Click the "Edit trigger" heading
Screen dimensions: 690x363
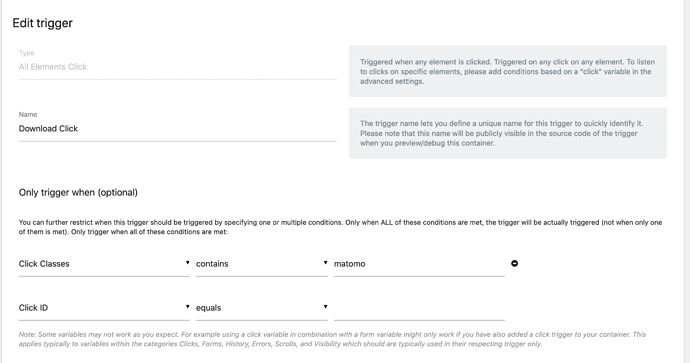click(42, 23)
